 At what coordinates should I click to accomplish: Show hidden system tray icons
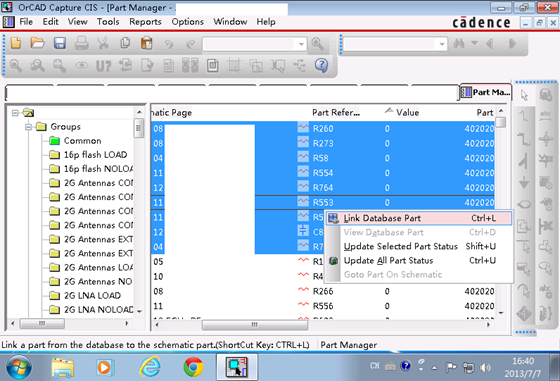(434, 367)
